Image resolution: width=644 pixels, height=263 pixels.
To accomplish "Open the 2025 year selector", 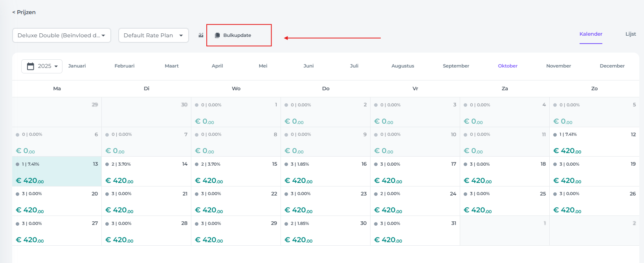I will click(x=42, y=66).
